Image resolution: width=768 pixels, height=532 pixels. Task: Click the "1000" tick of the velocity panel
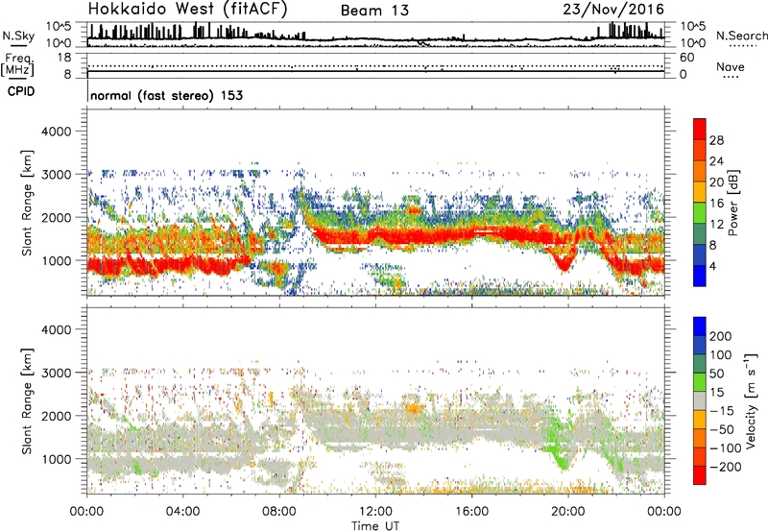[57, 459]
